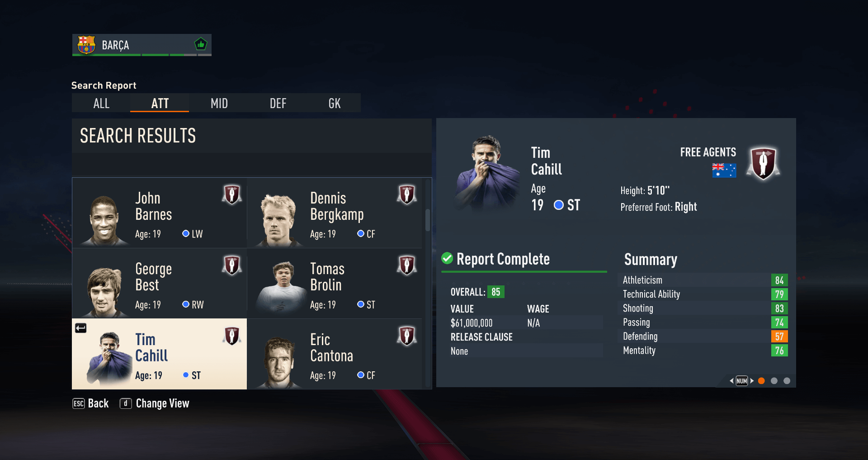868x460 pixels.
Task: Select the Eric Cantona player card
Action: [335, 354]
